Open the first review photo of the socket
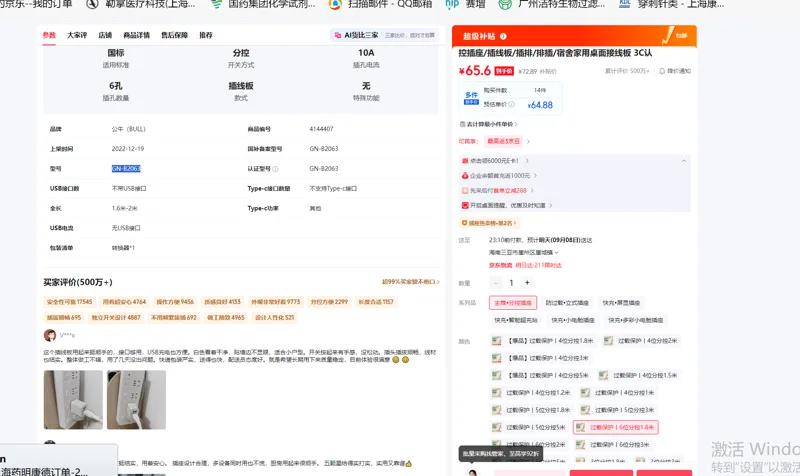Screen dimensions: 800x476 [x=73, y=400]
